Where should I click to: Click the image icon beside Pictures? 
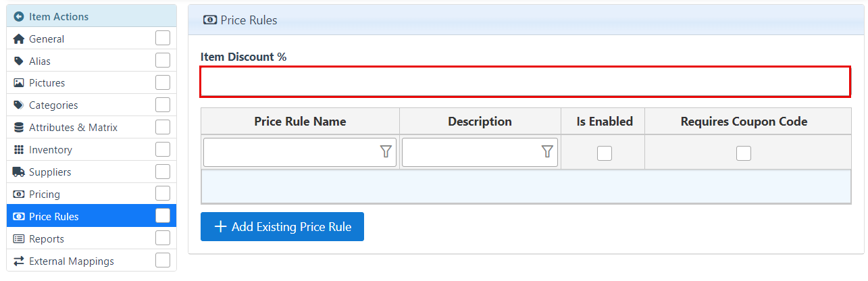point(19,83)
